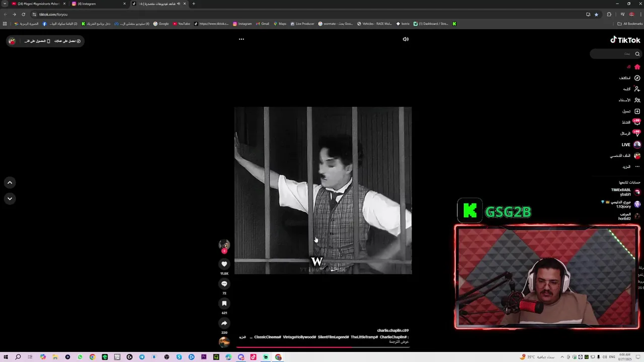Go to the previous video with the up chevron
This screenshot has height=362, width=644.
tap(10, 183)
